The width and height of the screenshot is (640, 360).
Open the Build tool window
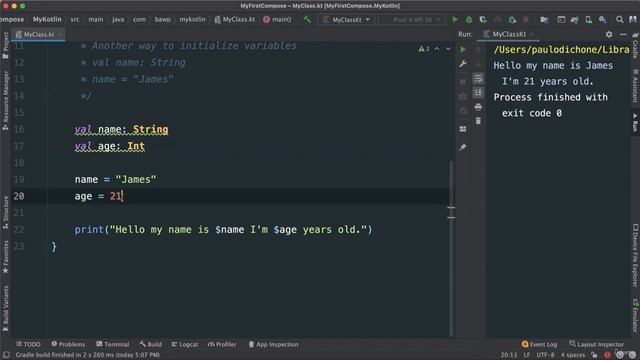click(x=151, y=344)
